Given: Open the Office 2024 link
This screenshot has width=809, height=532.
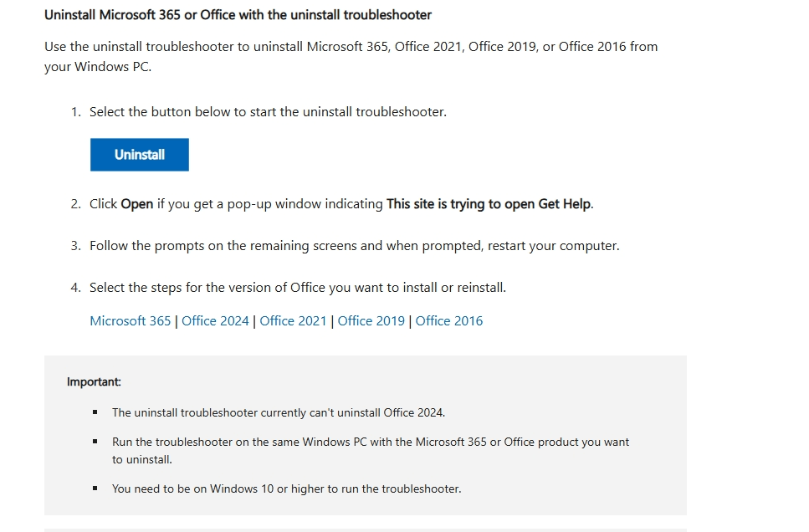Looking at the screenshot, I should [x=215, y=321].
